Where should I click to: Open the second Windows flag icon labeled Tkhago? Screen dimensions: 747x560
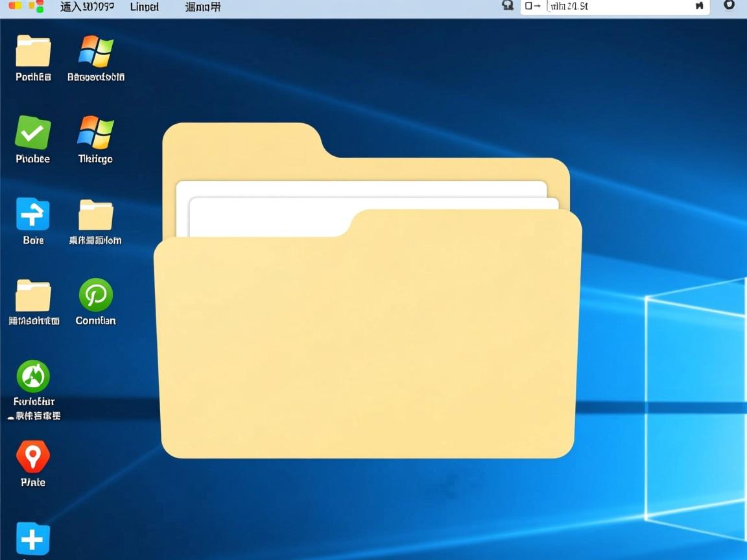tap(95, 133)
